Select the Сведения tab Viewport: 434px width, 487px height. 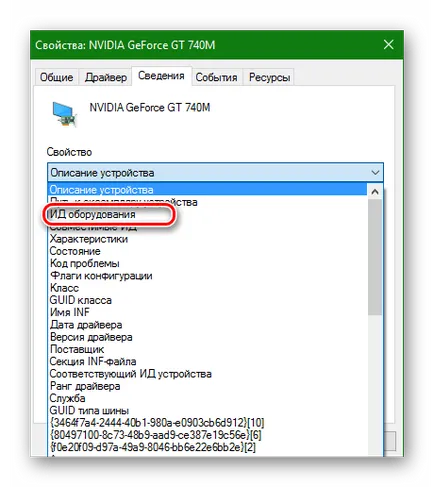pyautogui.click(x=161, y=76)
